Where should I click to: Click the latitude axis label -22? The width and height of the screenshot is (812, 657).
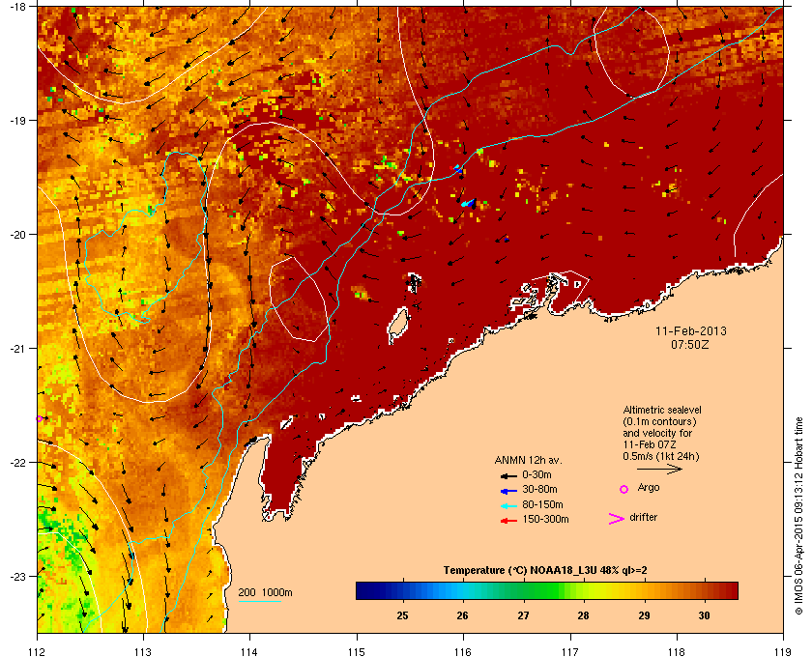coord(17,463)
